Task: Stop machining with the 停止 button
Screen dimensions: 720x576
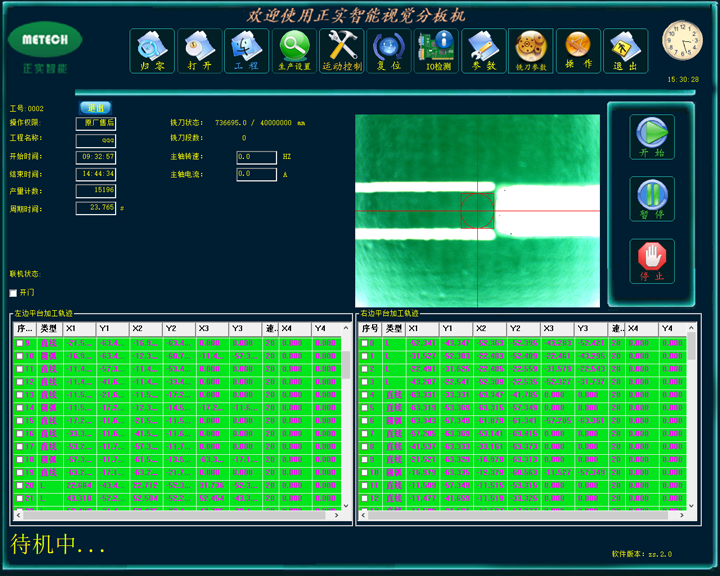Action: tap(652, 261)
